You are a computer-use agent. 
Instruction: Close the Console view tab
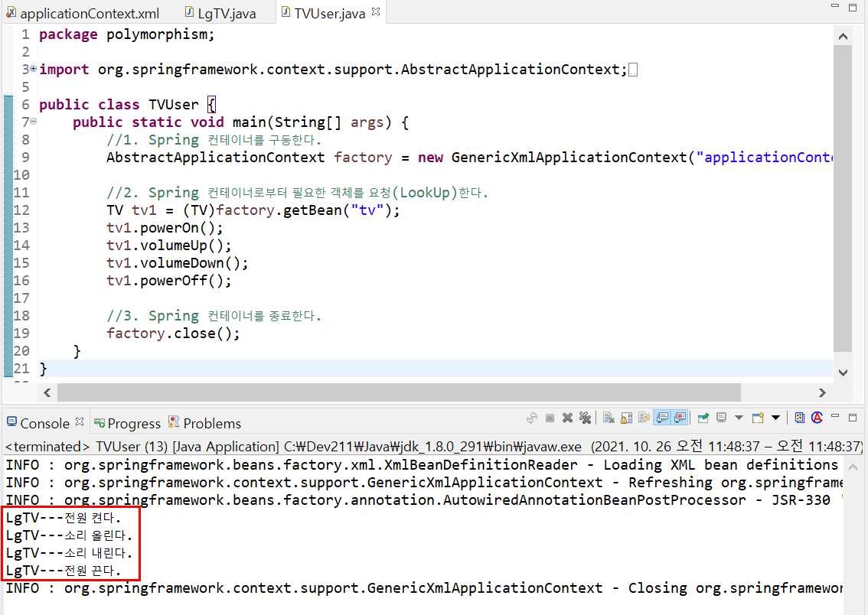coord(80,421)
